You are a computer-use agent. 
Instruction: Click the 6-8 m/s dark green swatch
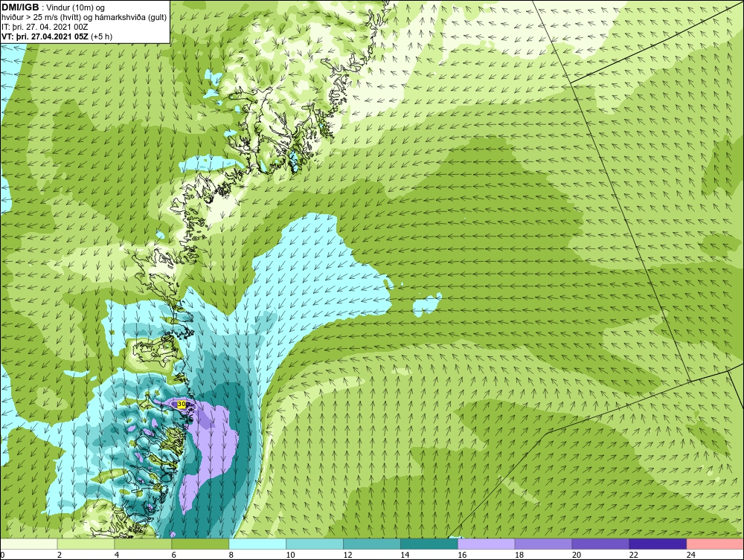(x=200, y=544)
